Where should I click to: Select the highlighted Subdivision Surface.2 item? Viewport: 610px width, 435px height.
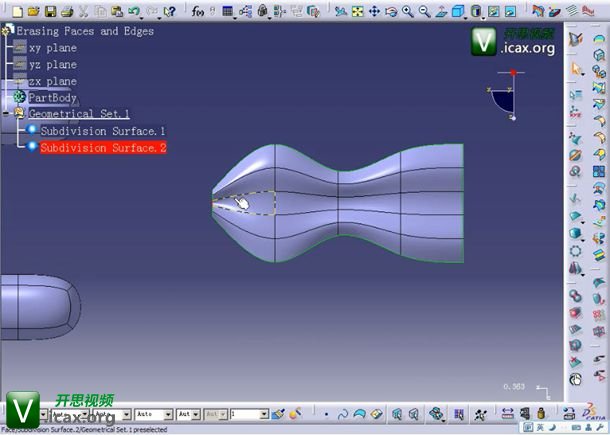(x=102, y=148)
